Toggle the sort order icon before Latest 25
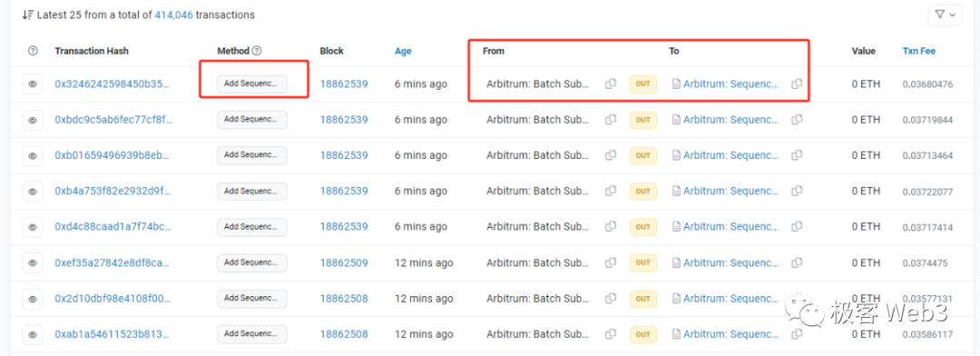This screenshot has height=356, width=980. 28,15
